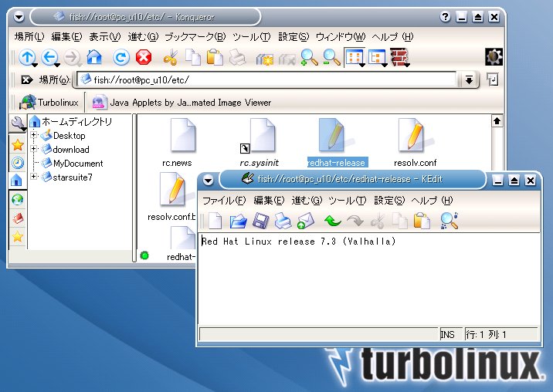Copy with Konqueror toolbar copy icon
The width and height of the screenshot is (553, 392).
[x=193, y=57]
